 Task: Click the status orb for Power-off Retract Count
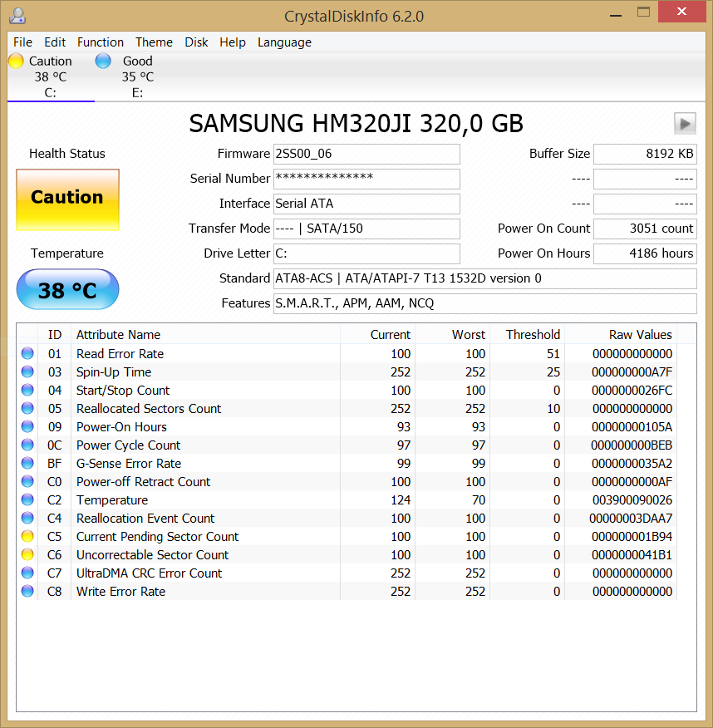tap(27, 481)
